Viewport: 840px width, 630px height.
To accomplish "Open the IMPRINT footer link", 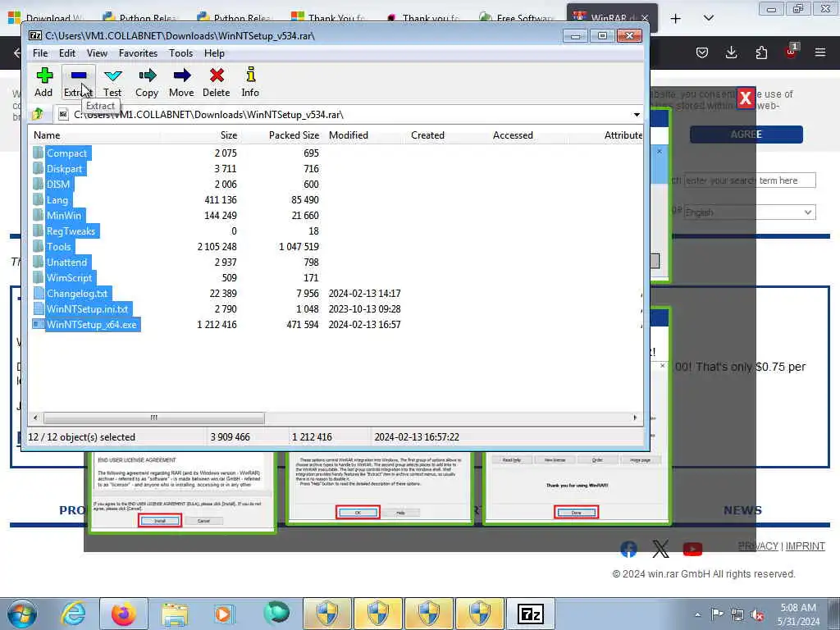I will 806,546.
